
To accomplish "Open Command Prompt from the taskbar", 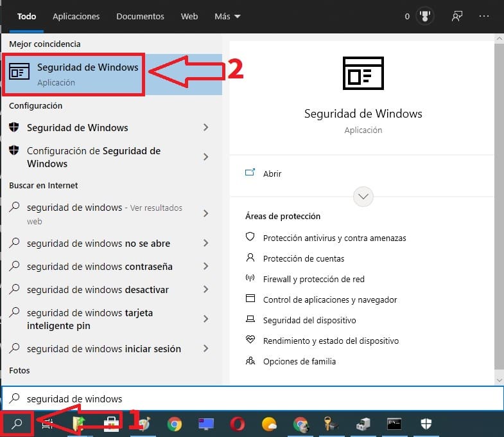I will [394, 424].
